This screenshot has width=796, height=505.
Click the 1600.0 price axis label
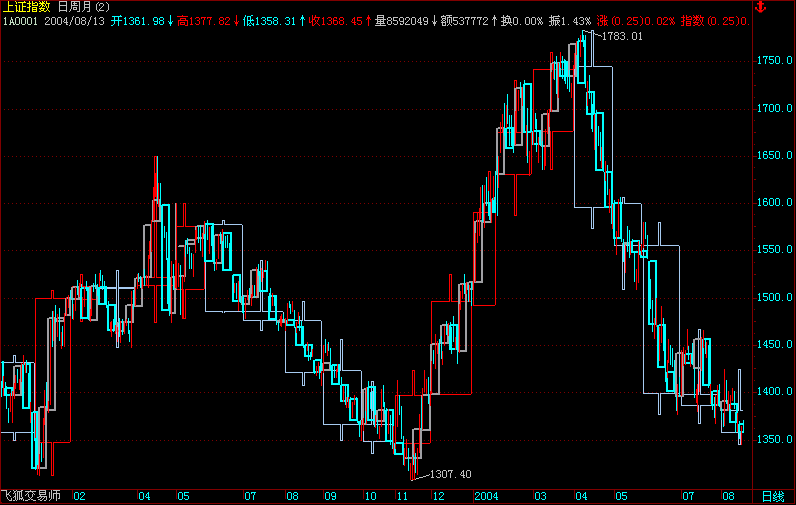point(774,203)
